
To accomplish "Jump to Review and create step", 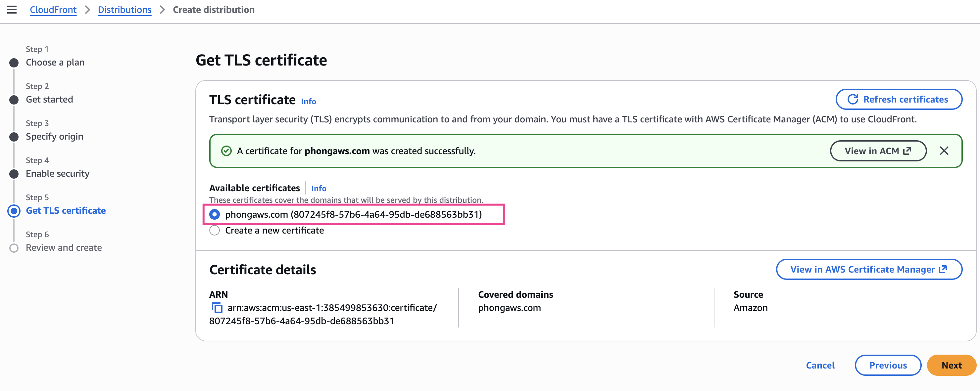I will 64,247.
